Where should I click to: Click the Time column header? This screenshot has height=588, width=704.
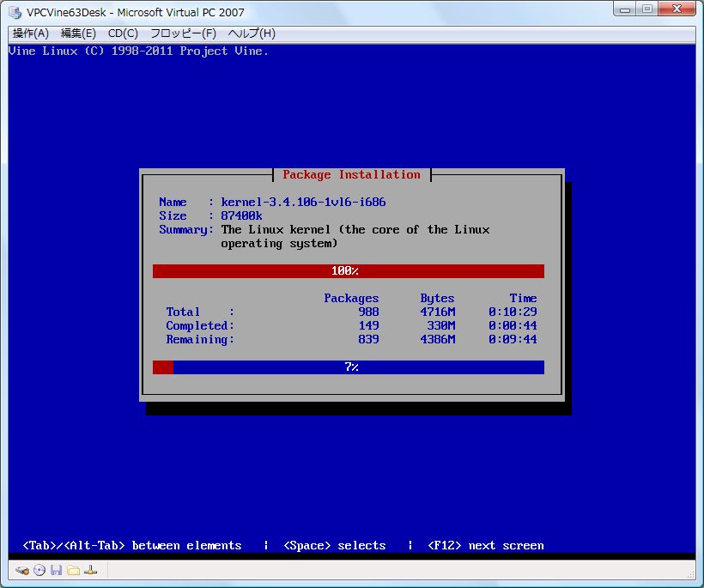coord(523,299)
